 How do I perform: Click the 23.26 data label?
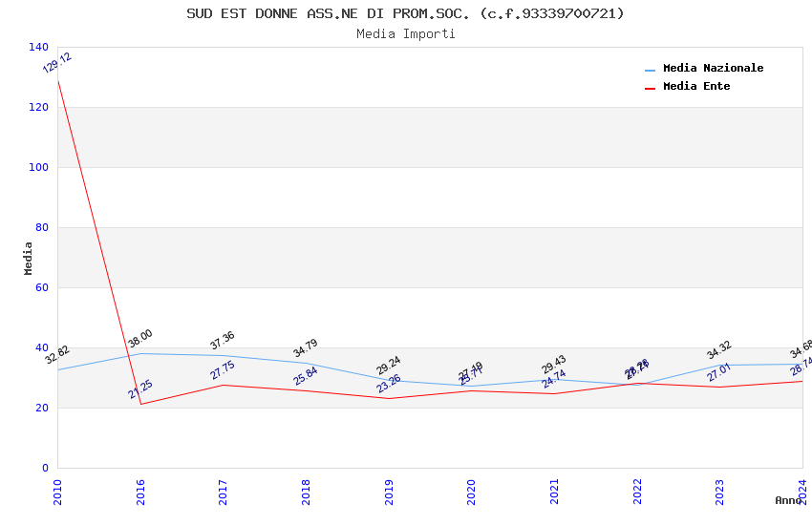click(389, 384)
